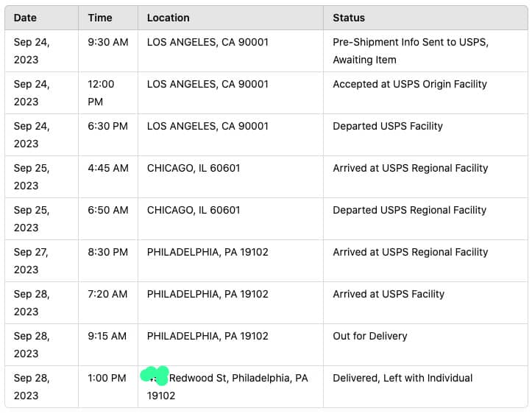Select the 9:30 AM time cell
This screenshot has height=414, width=532.
tap(107, 42)
